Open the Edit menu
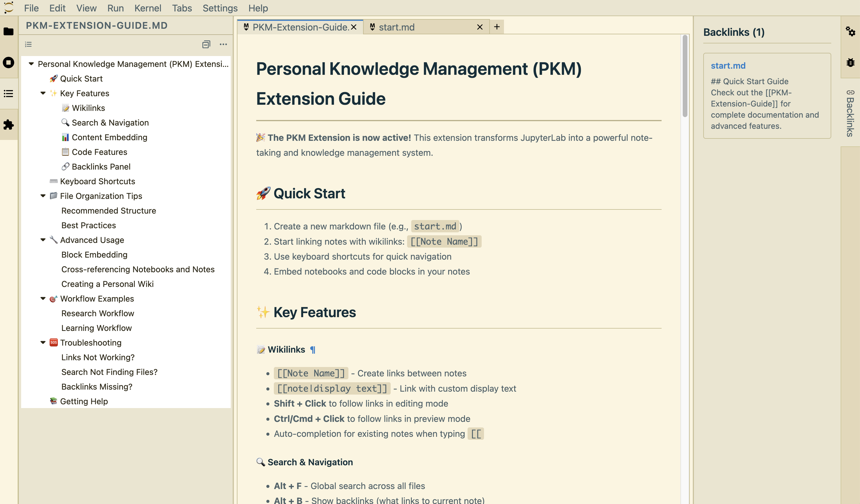The height and width of the screenshot is (504, 860). [57, 8]
